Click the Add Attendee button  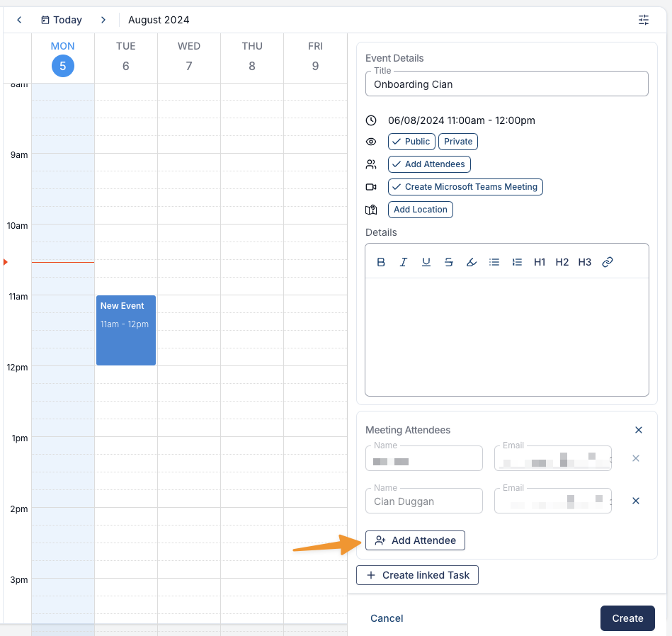coord(415,540)
